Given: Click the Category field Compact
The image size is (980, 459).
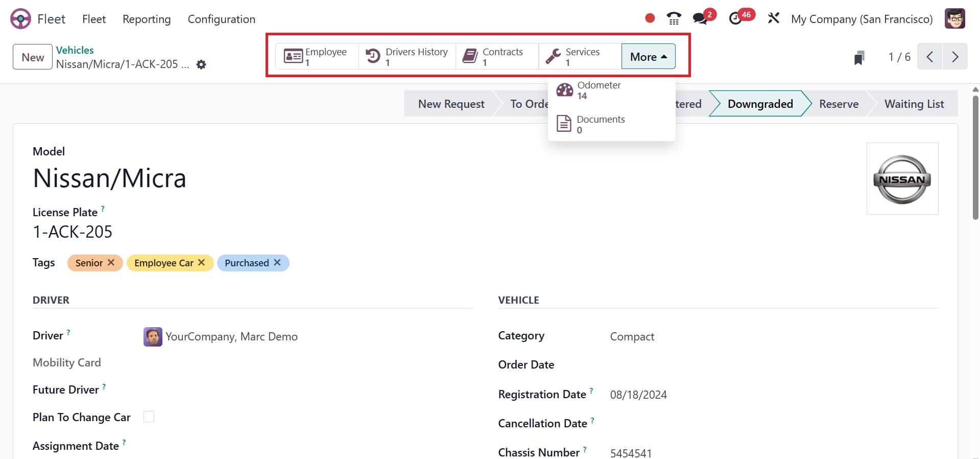Looking at the screenshot, I should point(632,336).
